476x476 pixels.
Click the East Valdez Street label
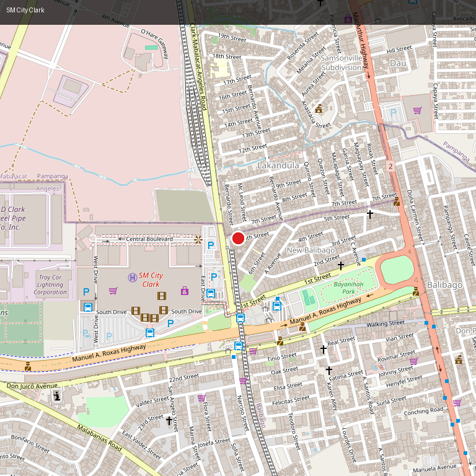141,444
